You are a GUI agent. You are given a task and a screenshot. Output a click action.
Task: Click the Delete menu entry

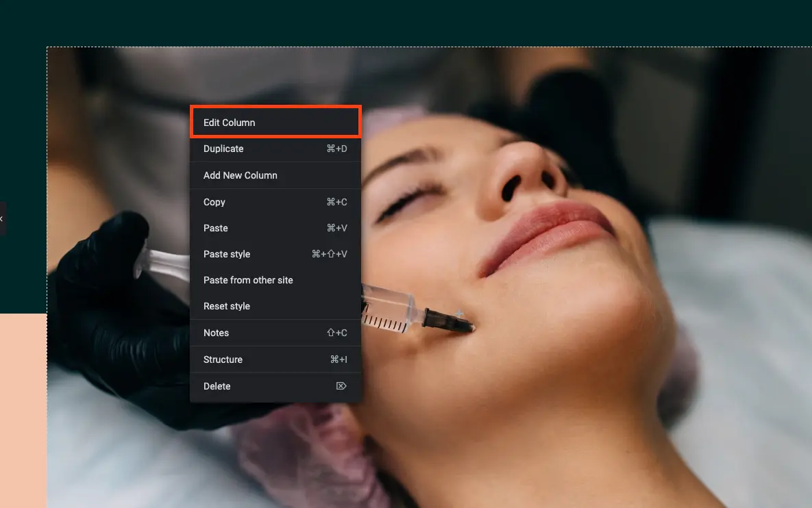pos(217,386)
